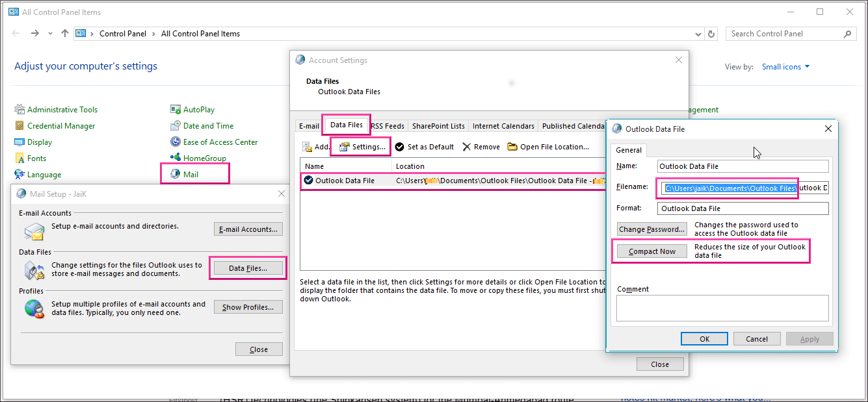The height and width of the screenshot is (402, 868).
Task: Click Forward arrow in Control Panel window
Action: 35,34
